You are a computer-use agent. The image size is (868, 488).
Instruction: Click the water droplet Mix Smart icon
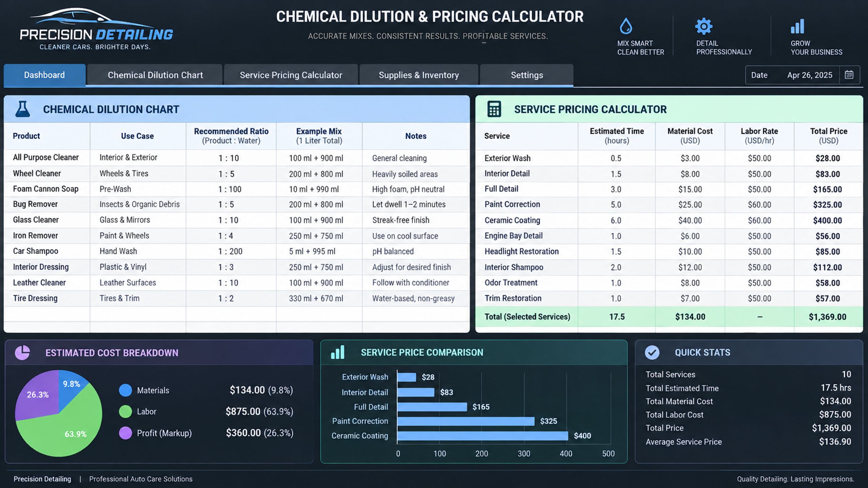tap(626, 26)
